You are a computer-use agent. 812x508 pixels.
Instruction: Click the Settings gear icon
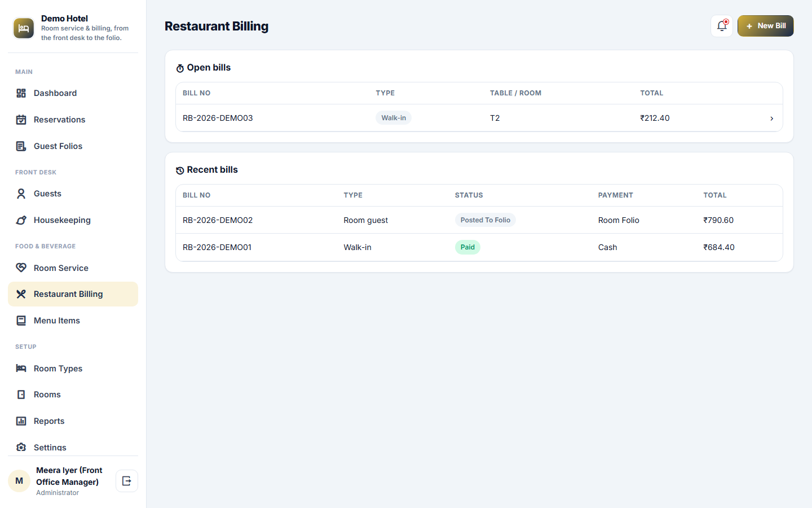pos(21,448)
